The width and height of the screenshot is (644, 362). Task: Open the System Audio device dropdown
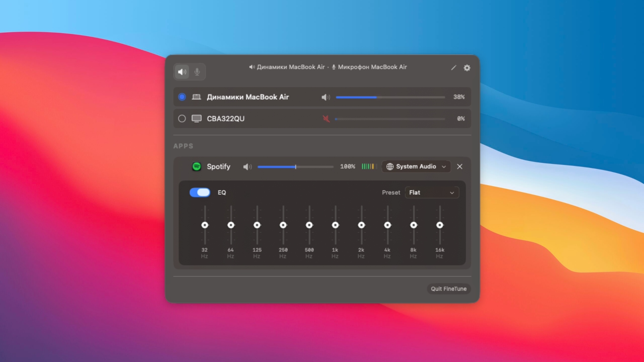pos(416,167)
